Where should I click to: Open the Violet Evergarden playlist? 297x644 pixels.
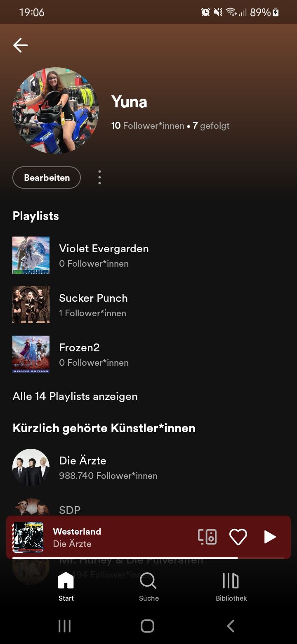104,255
